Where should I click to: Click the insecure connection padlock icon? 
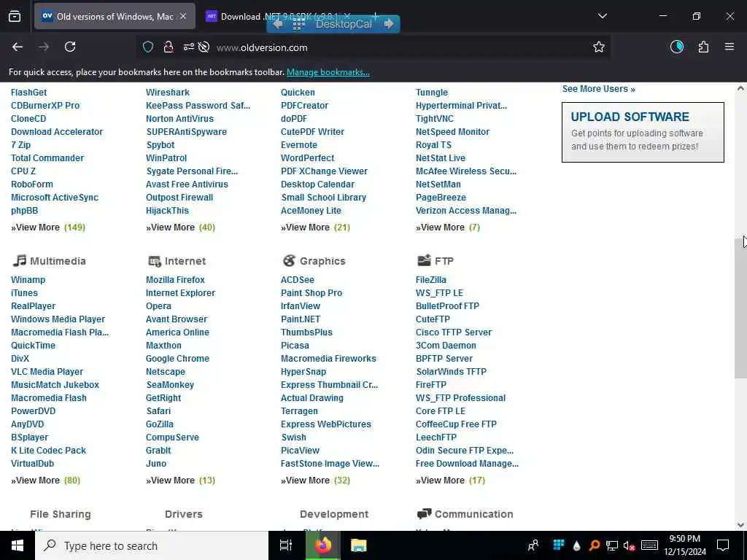click(169, 47)
